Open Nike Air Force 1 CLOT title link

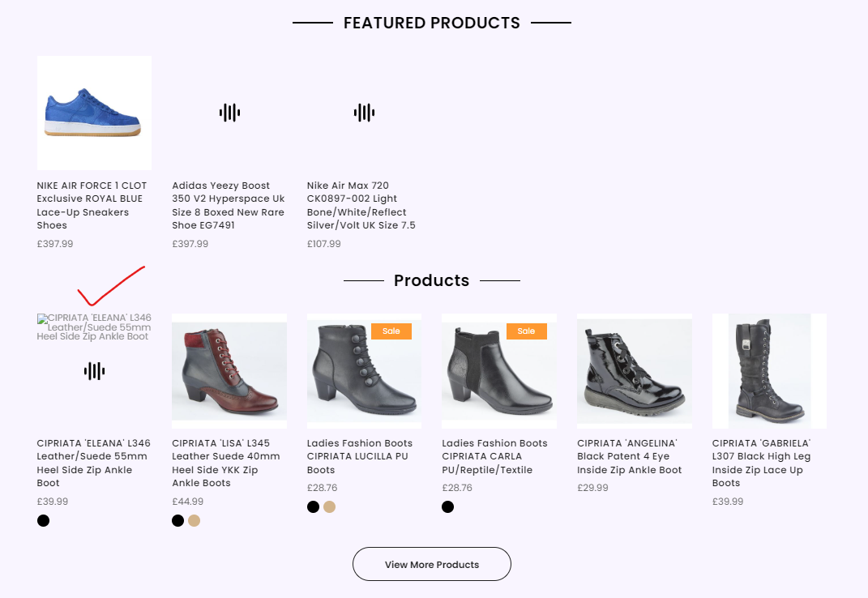tap(92, 205)
